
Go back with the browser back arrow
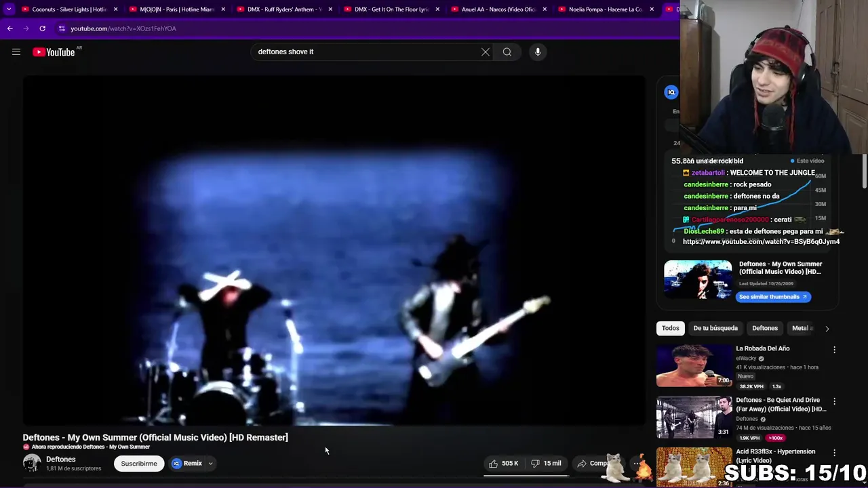point(10,28)
